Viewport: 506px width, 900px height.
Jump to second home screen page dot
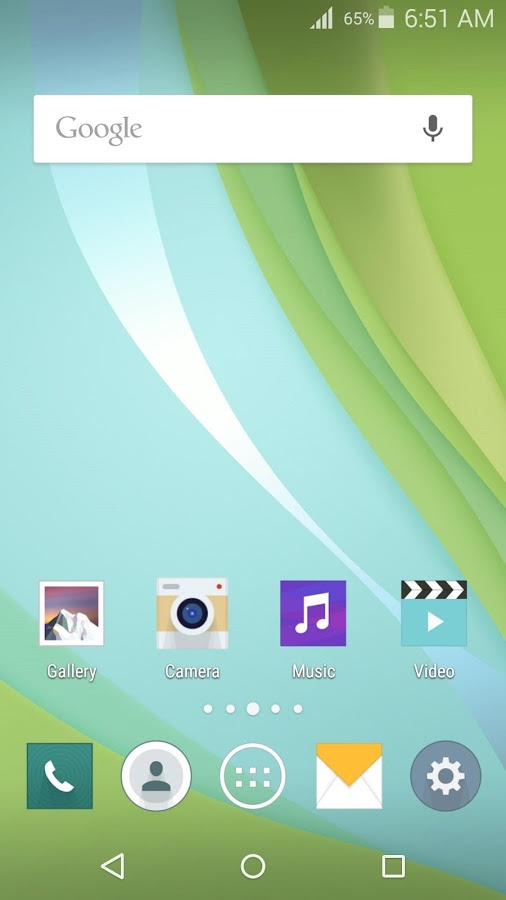tap(230, 709)
